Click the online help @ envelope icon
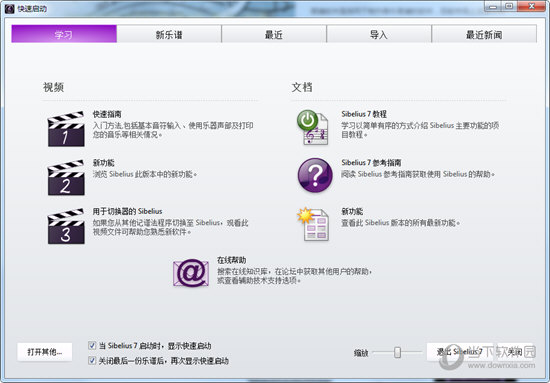 click(191, 273)
